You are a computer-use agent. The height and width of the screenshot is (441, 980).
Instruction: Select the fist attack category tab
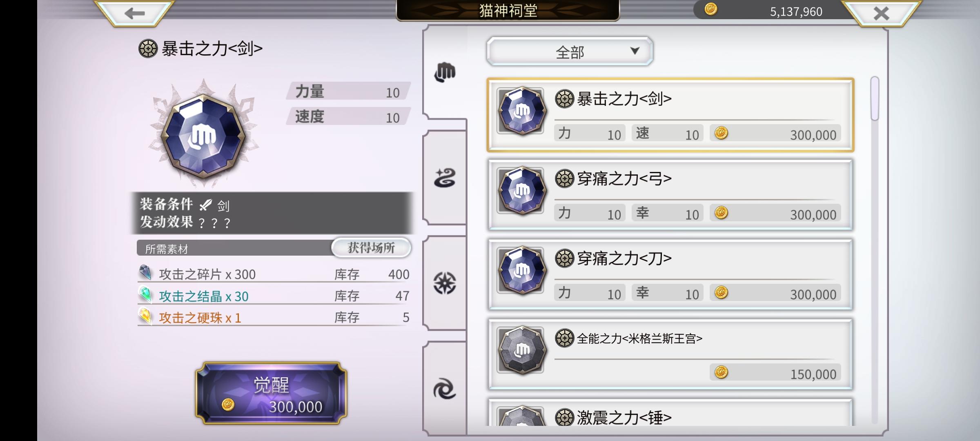pyautogui.click(x=445, y=73)
